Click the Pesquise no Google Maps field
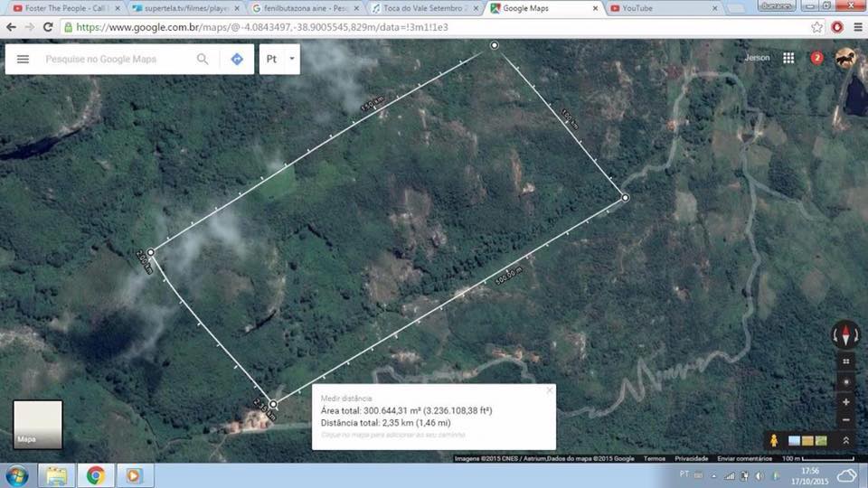This screenshot has width=868, height=488. pos(118,59)
